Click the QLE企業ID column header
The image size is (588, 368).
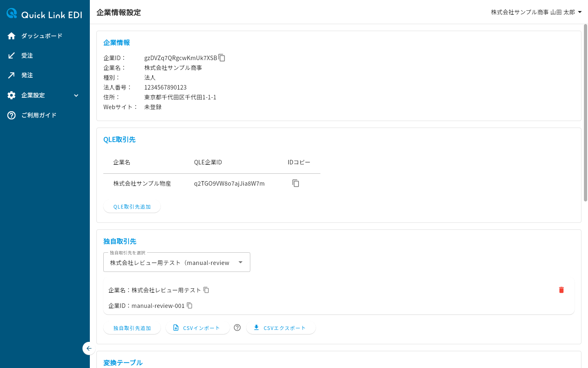point(208,162)
